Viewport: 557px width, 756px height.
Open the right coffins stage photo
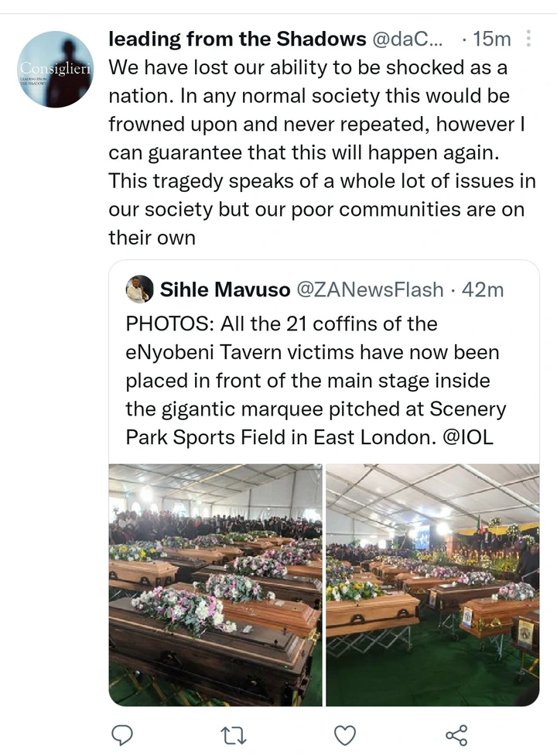click(432, 585)
